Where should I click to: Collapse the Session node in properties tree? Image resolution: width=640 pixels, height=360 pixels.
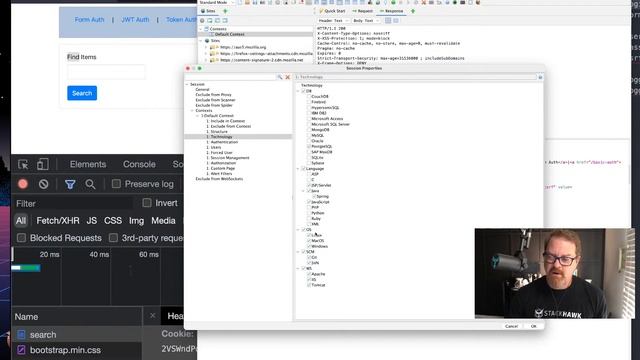click(187, 84)
